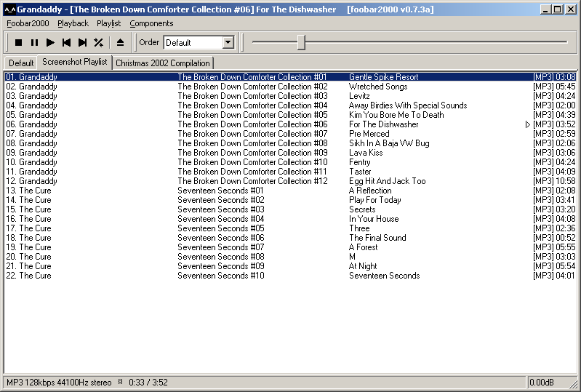Click the Play button

pyautogui.click(x=50, y=43)
